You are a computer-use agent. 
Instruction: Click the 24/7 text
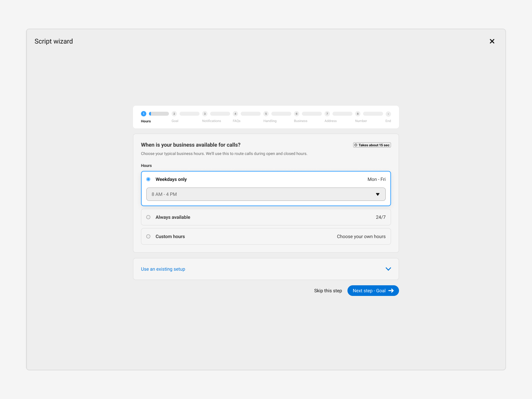pos(381,217)
